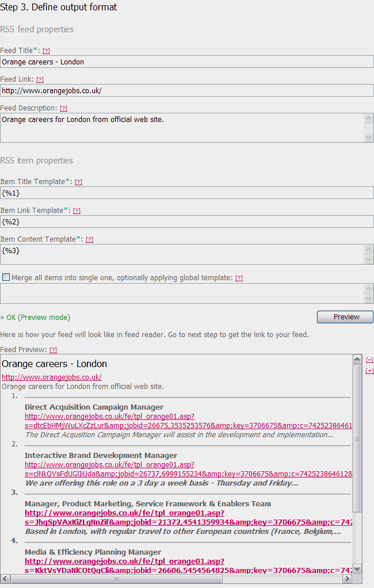Edit the global template text area
This screenshot has width=374, height=588.
[182, 293]
